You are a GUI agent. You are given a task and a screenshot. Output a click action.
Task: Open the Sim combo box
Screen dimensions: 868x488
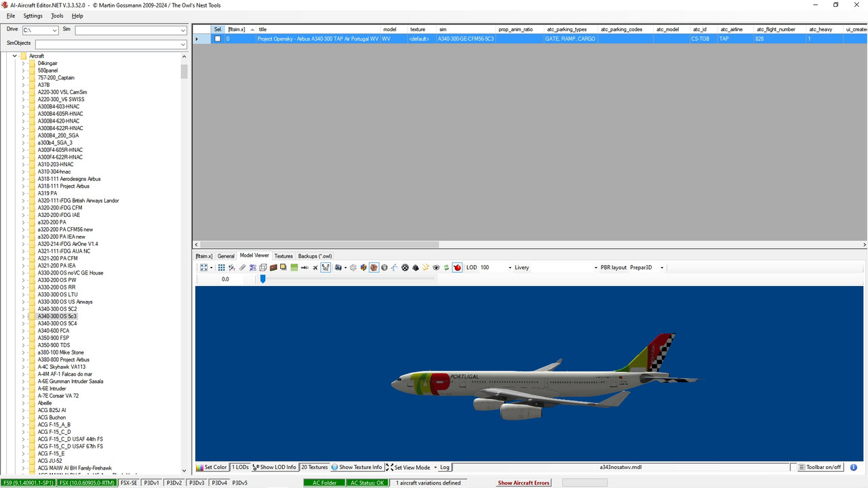coord(131,30)
